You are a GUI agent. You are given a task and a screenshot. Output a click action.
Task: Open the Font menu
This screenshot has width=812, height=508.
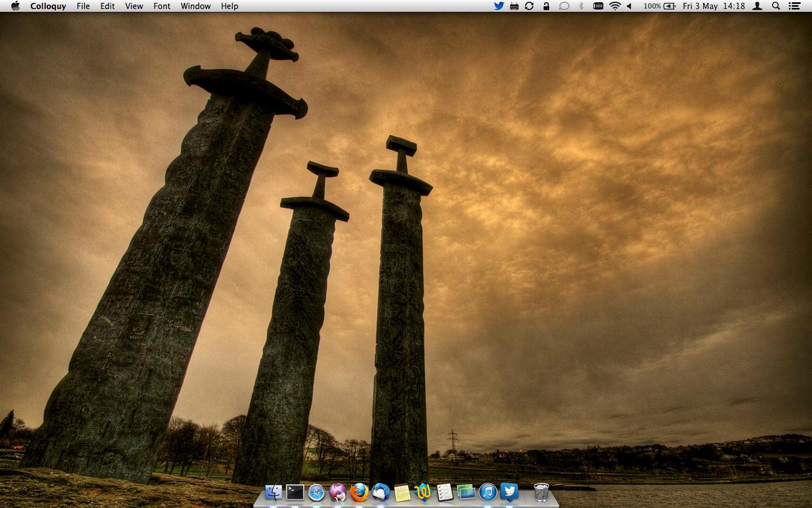coord(162,6)
